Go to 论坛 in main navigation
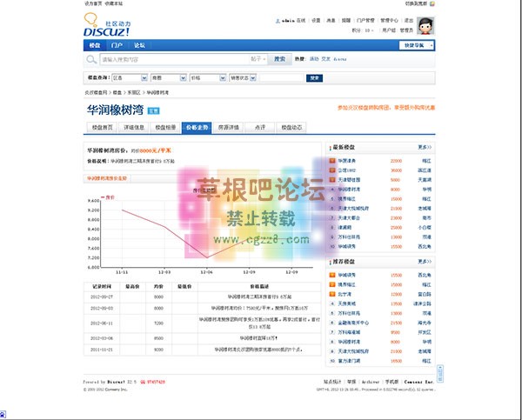Image resolution: width=522 pixels, height=420 pixels. (139, 44)
